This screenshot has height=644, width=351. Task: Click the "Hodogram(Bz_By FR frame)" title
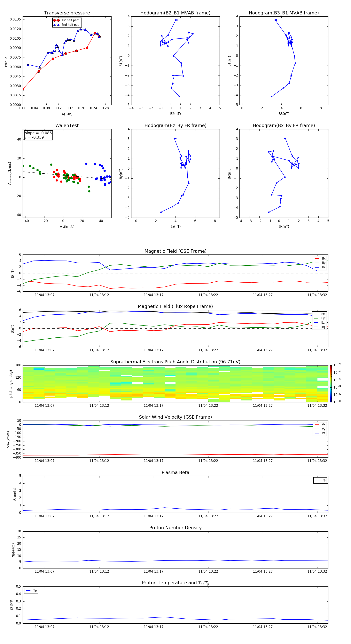click(175, 125)
